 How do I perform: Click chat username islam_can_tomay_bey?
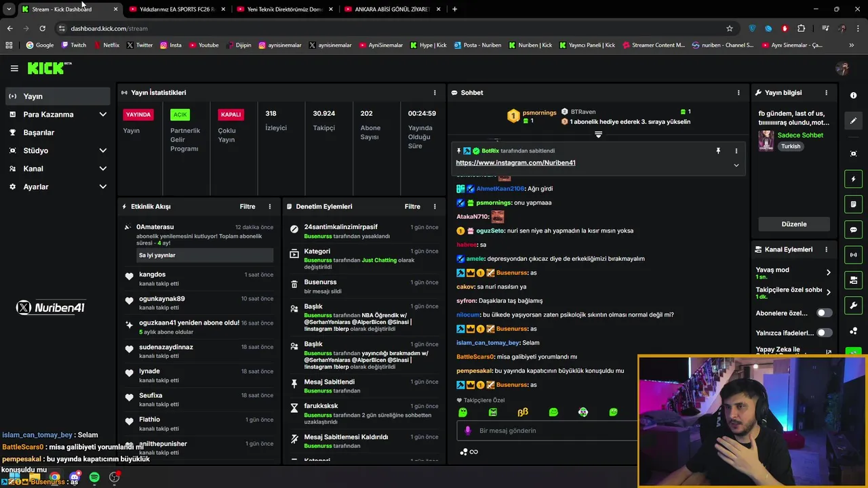click(x=488, y=343)
